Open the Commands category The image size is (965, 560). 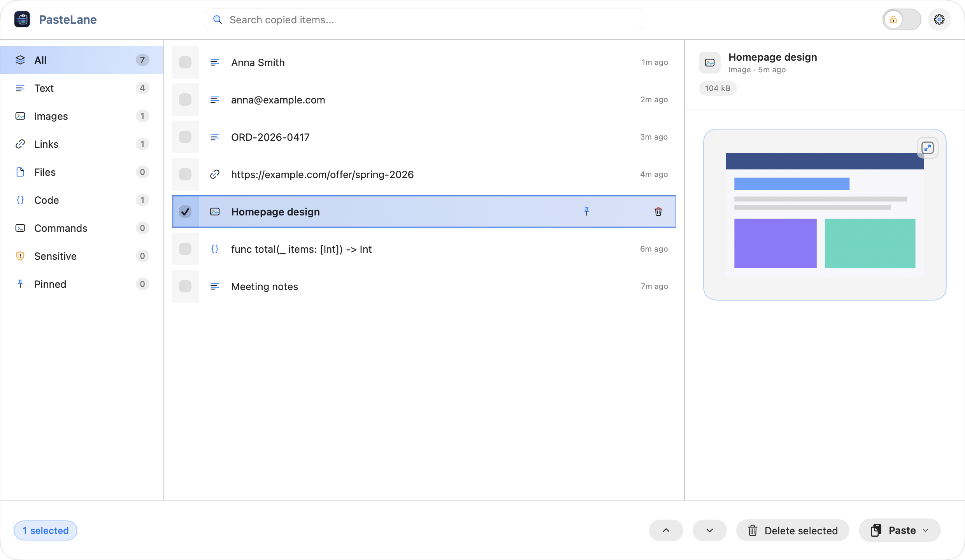pyautogui.click(x=82, y=228)
